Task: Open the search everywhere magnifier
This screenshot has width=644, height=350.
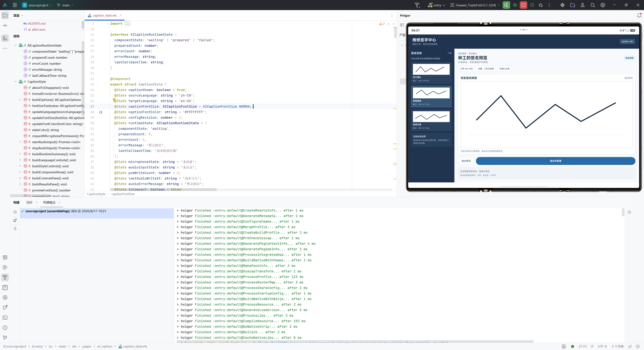Action: 593,5
